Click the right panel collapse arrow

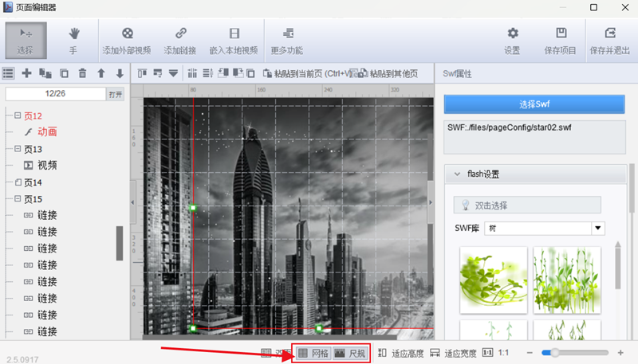(x=431, y=202)
